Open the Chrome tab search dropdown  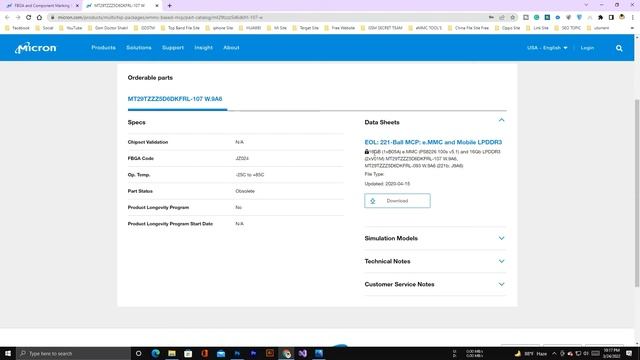[x=586, y=5]
